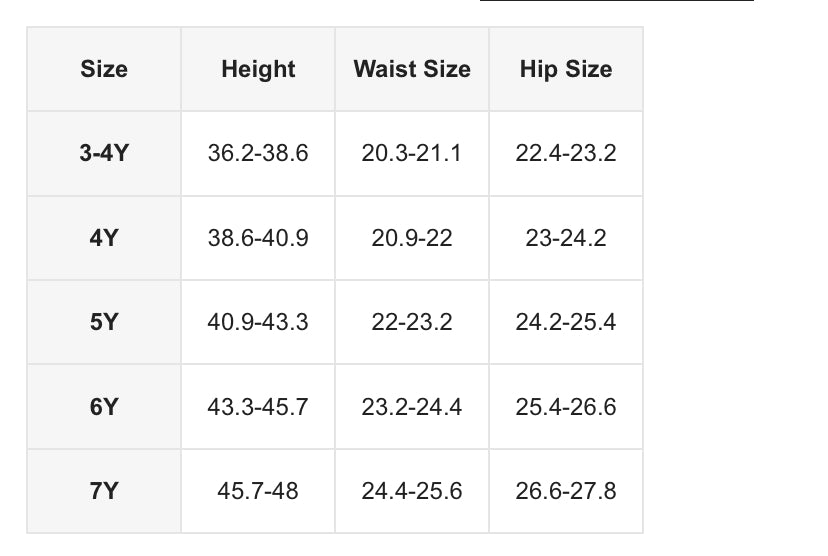
Task: Select the 6Y size row label
Action: (104, 407)
